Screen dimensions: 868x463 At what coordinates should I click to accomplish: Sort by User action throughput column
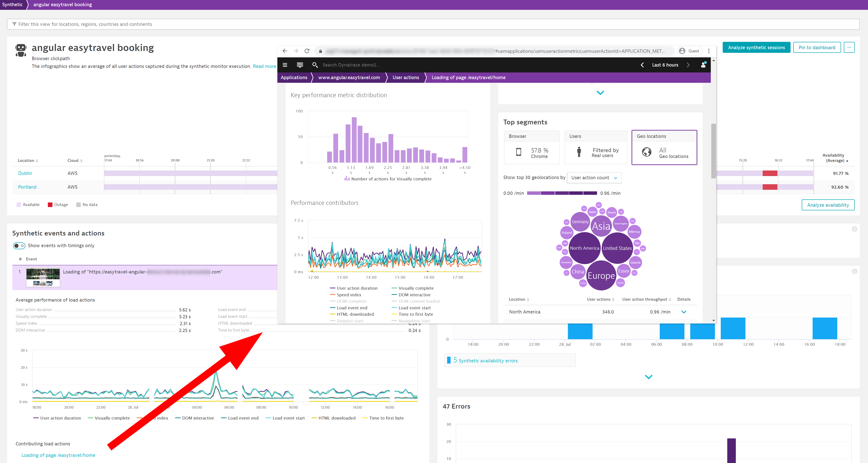[x=646, y=300]
